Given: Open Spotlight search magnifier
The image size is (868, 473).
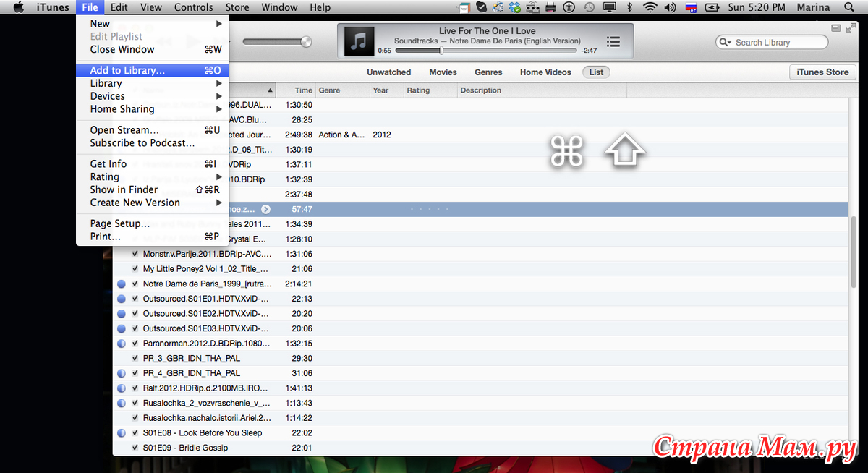Looking at the screenshot, I should coord(848,7).
